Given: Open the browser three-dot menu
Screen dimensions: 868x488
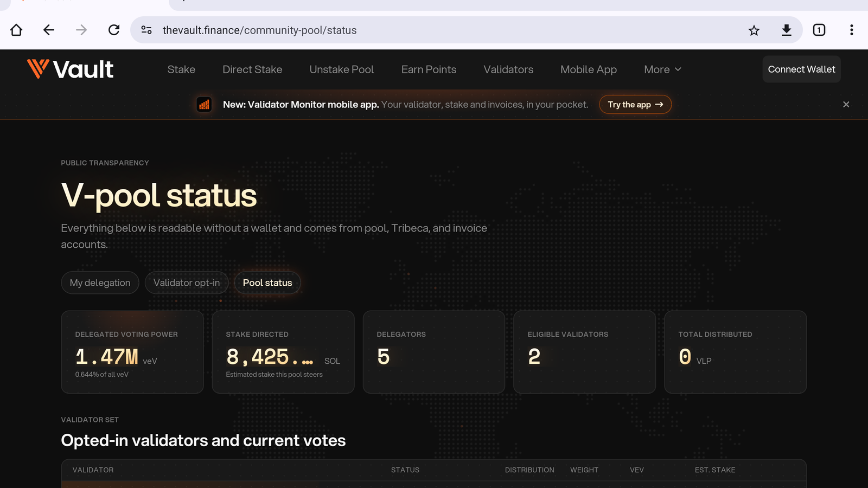Looking at the screenshot, I should [x=852, y=30].
